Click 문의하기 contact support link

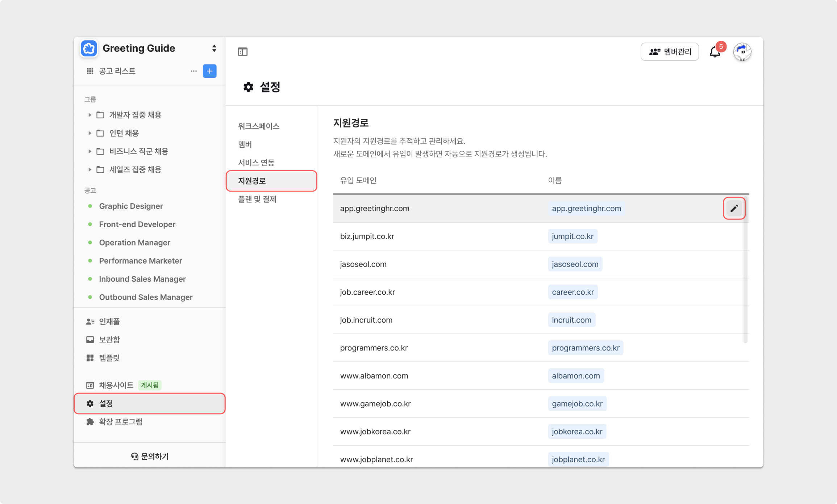pyautogui.click(x=150, y=456)
